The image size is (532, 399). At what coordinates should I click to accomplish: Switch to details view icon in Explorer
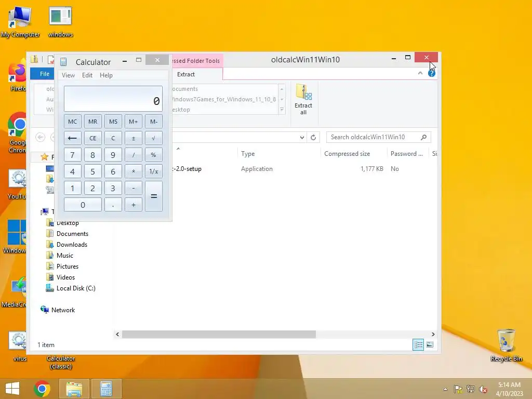pyautogui.click(x=418, y=345)
